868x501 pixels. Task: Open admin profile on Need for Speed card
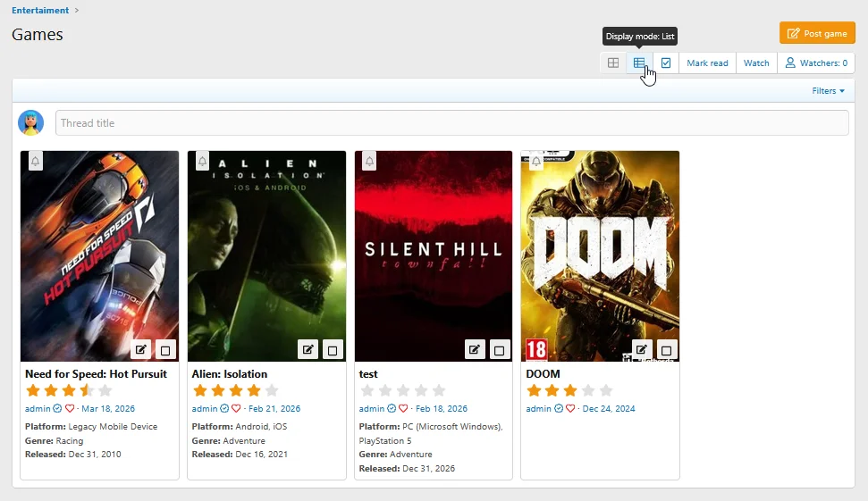38,409
